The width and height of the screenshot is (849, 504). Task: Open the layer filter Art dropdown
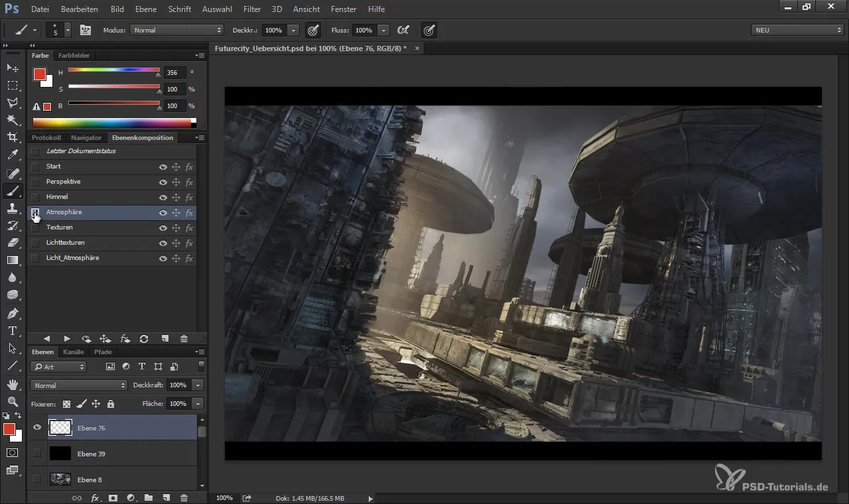(58, 367)
